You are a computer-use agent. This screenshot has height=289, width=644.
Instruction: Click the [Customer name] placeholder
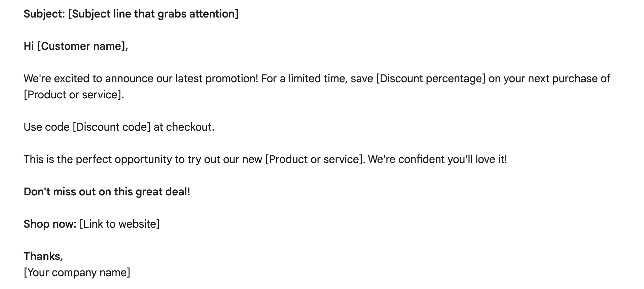(81, 46)
